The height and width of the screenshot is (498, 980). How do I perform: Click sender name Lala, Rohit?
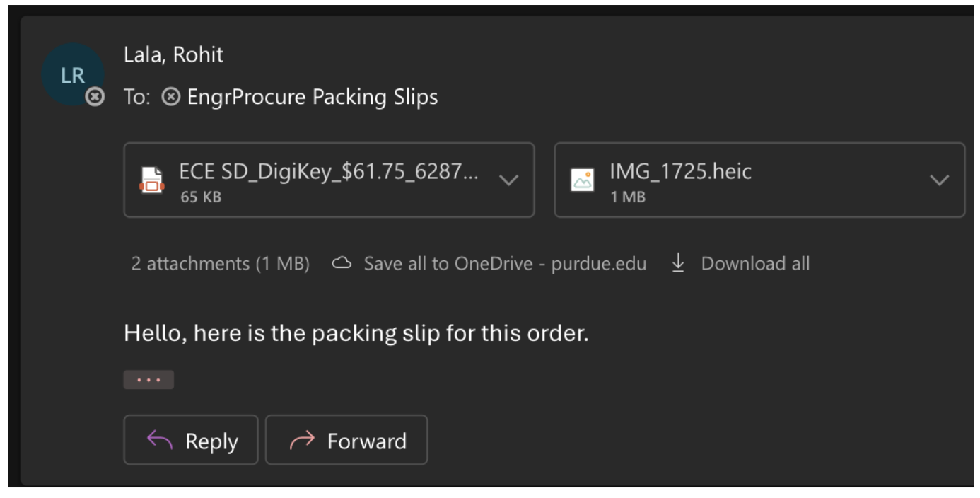tap(173, 55)
